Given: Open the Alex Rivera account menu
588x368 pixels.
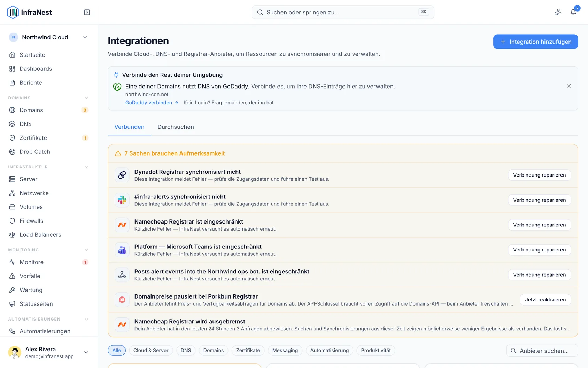Looking at the screenshot, I should click(49, 352).
